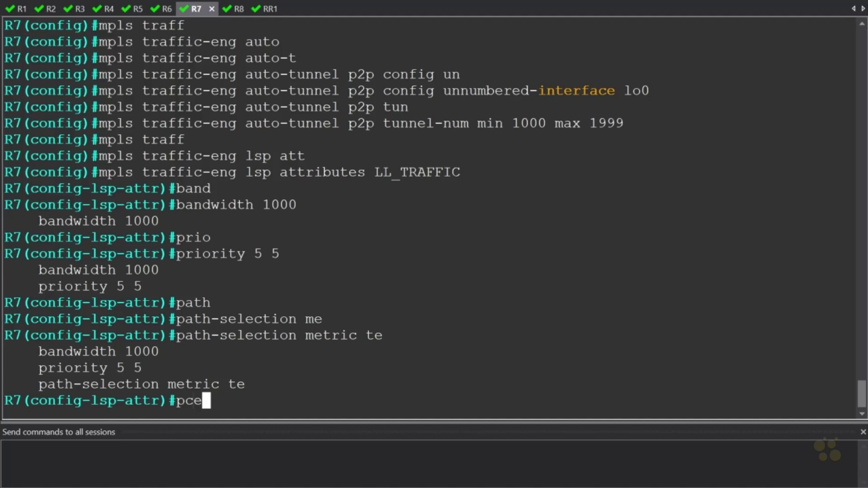868x488 pixels.
Task: Select the R4 session tab
Action: [x=108, y=9]
